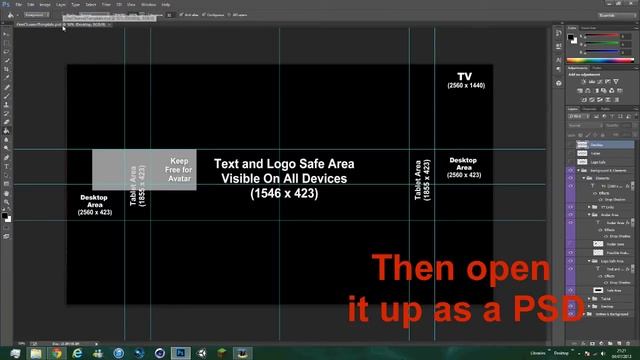Click the create new group folder icon
Screen dimensions: 640x360
[x=610, y=344]
